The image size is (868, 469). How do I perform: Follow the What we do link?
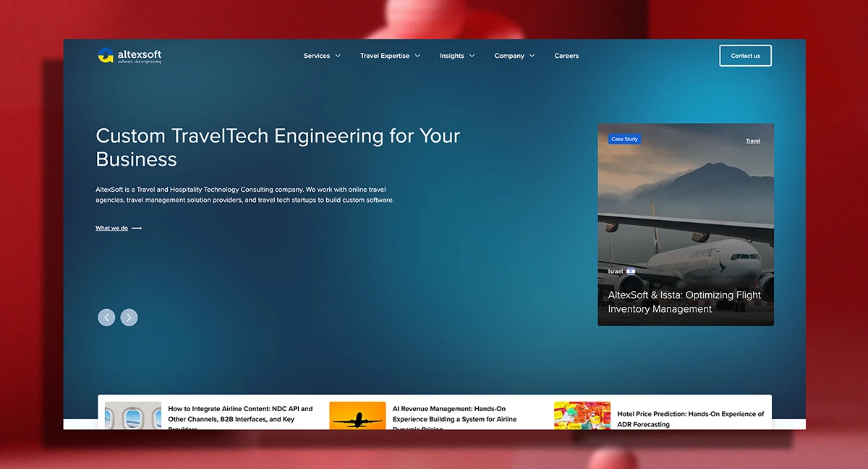point(111,228)
